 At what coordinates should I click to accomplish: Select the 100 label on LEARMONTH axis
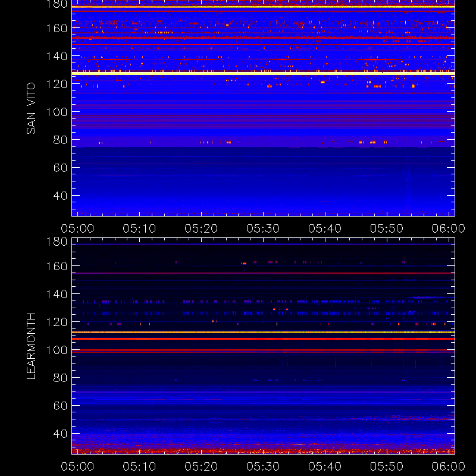pos(57,350)
